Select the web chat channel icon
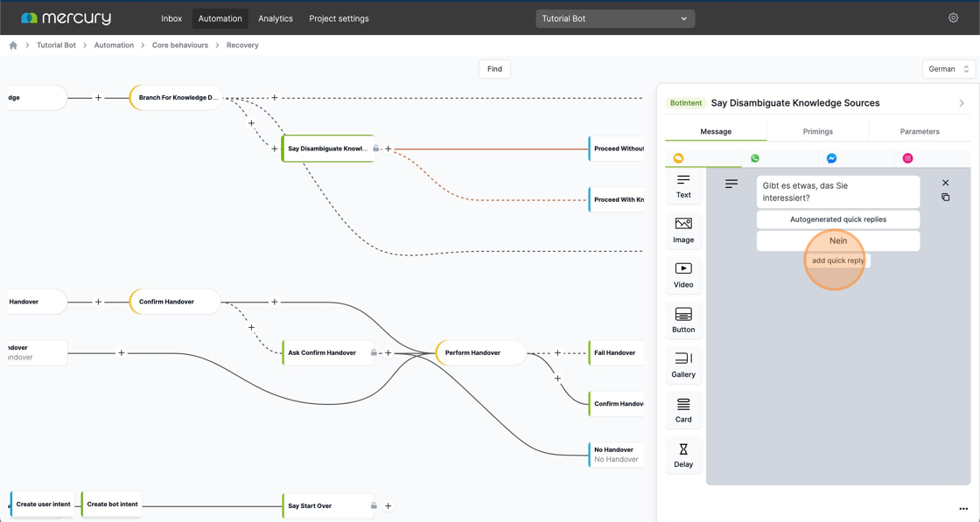Screen dimensions: 980x522 (x=678, y=158)
